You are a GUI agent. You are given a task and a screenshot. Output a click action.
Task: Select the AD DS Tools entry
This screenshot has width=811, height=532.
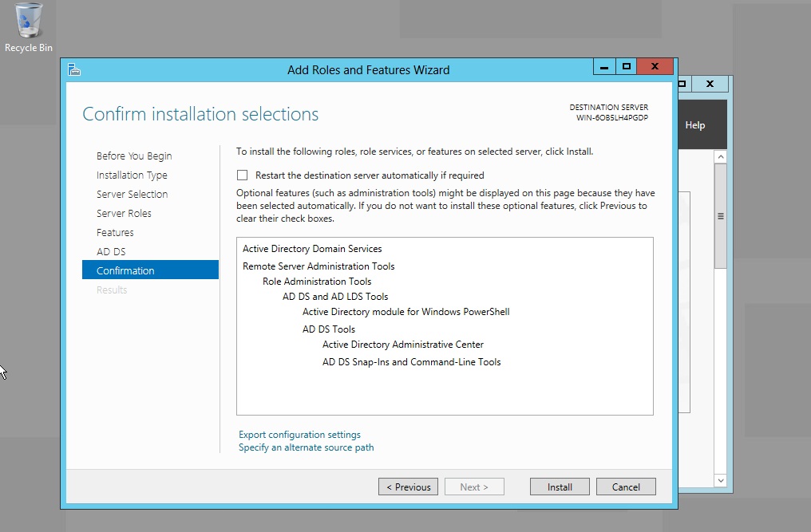[328, 329]
